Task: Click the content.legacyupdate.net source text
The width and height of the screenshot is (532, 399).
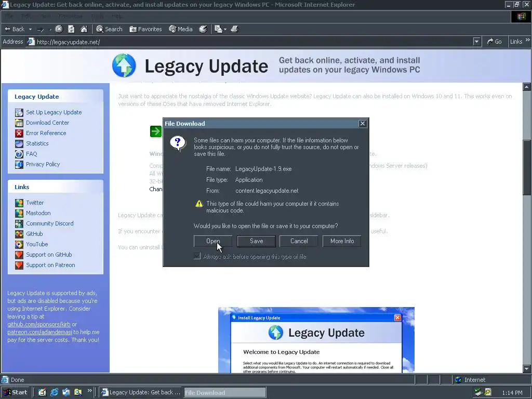Action: 267,191
